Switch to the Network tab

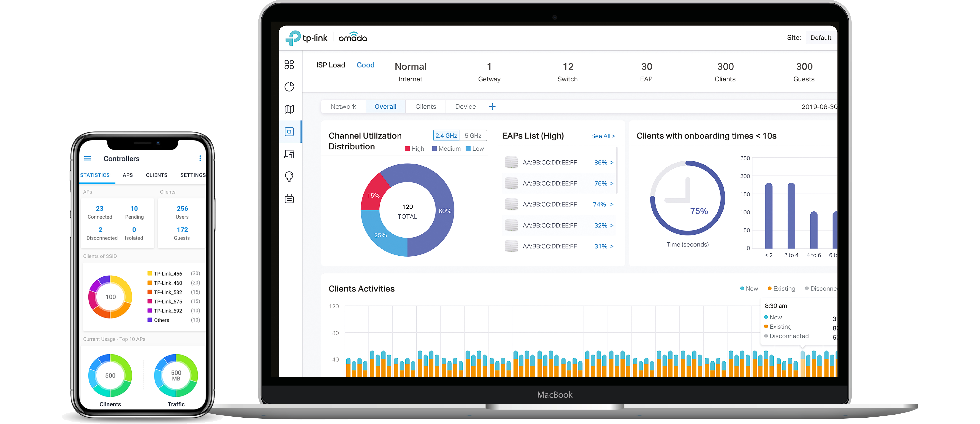(x=343, y=107)
